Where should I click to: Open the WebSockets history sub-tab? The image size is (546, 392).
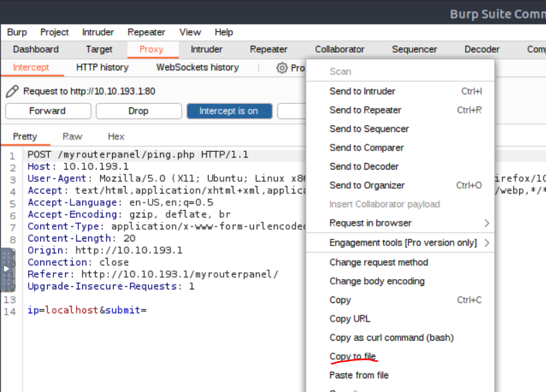[x=198, y=68]
